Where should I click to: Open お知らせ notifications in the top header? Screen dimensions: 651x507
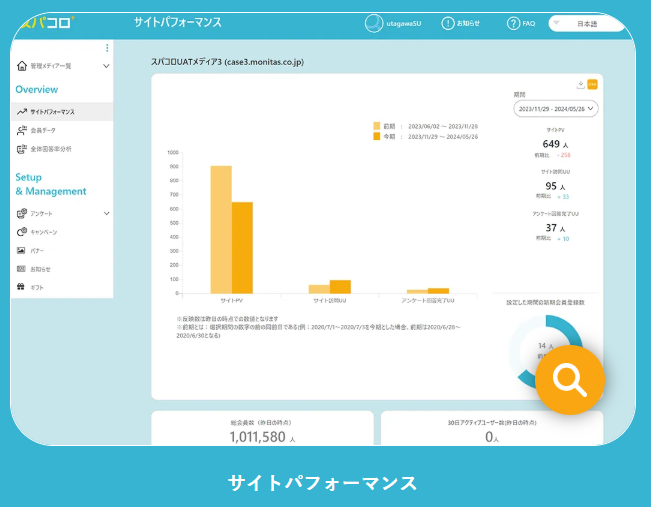click(460, 23)
